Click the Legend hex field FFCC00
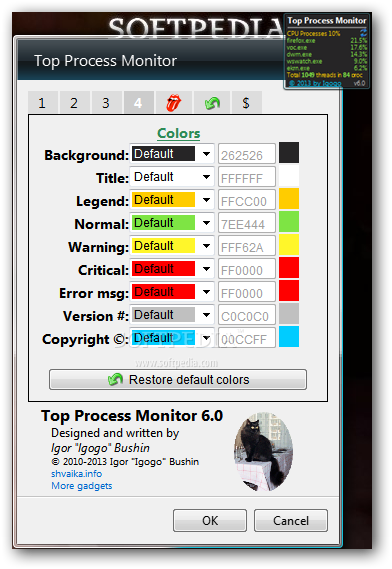The height and width of the screenshot is (569, 392). (x=247, y=200)
